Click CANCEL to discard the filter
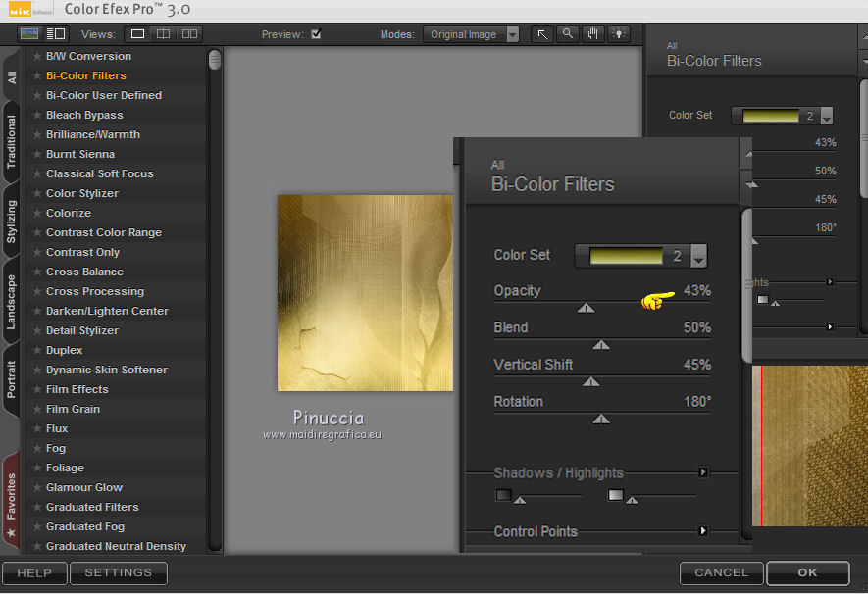The image size is (868, 594). (x=721, y=573)
